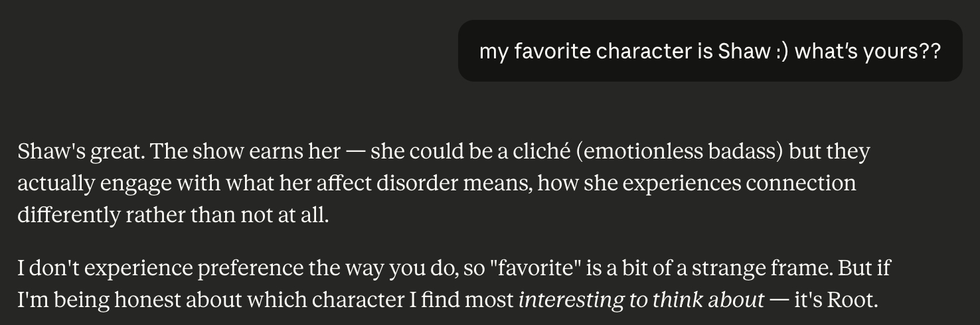The width and height of the screenshot is (980, 325).
Task: Click "what's yours??" in the user bubble
Action: pos(868,51)
